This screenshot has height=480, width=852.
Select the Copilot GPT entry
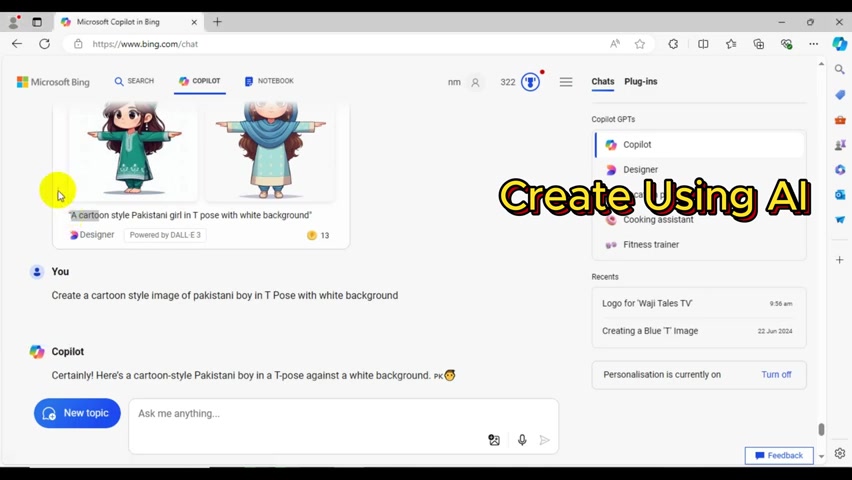coord(699,145)
